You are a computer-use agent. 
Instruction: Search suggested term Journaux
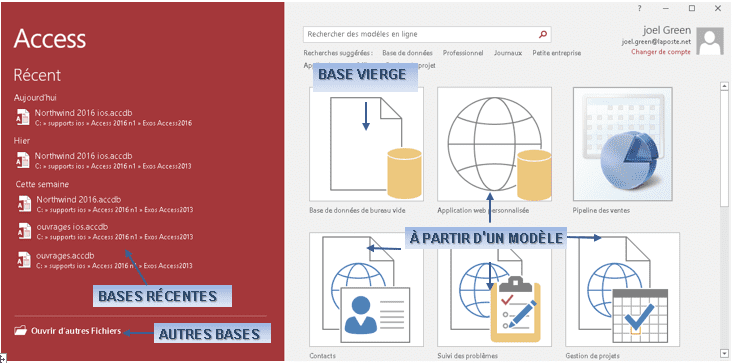508,53
